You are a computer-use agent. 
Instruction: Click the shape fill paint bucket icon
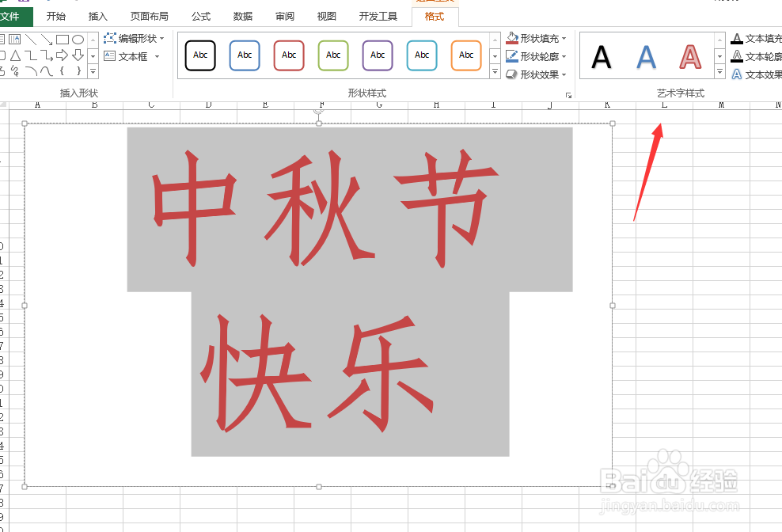pyautogui.click(x=511, y=38)
